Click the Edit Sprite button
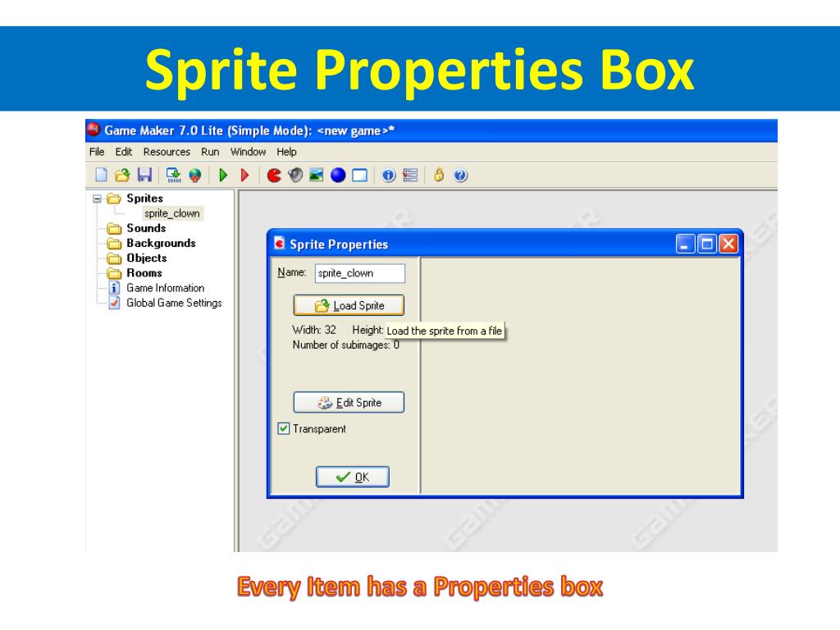The height and width of the screenshot is (630, 840). (x=349, y=402)
